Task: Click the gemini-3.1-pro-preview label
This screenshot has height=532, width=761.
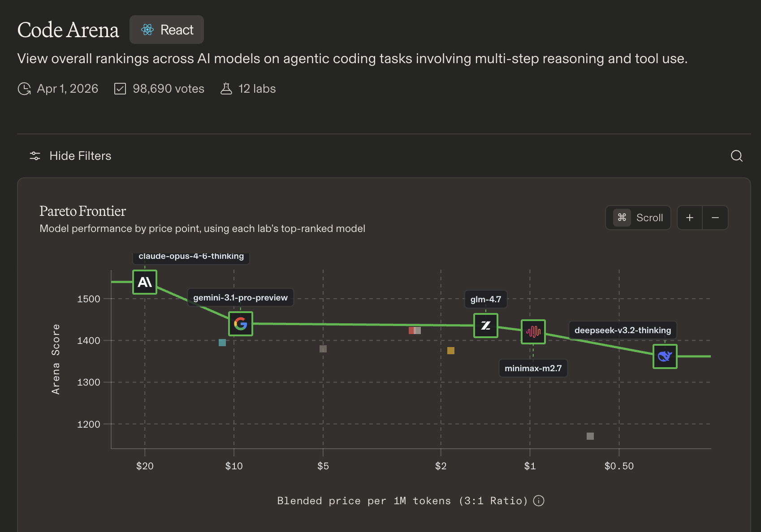Action: coord(240,298)
